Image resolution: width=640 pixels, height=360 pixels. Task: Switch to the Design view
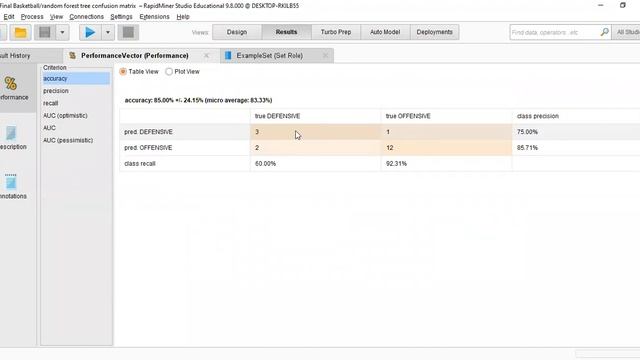pos(237,32)
